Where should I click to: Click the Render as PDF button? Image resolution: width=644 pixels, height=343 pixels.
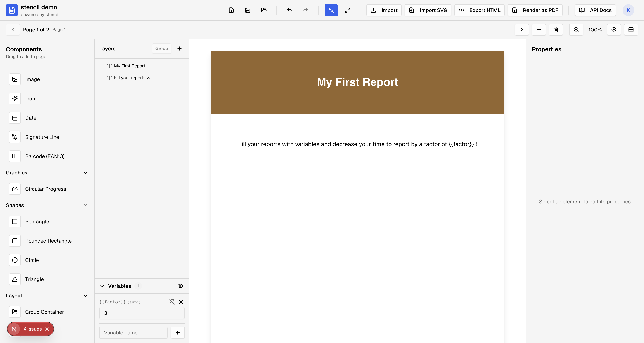pyautogui.click(x=535, y=10)
